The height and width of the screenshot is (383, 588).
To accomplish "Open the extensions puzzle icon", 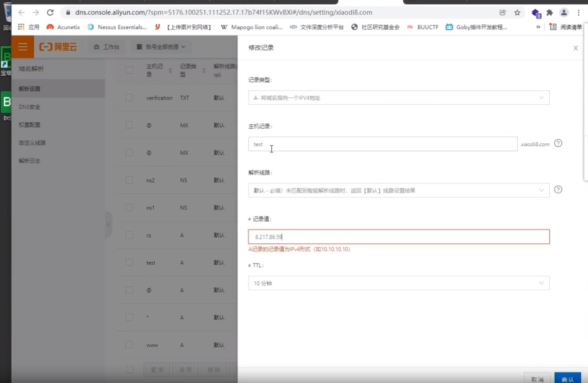I will pyautogui.click(x=549, y=12).
